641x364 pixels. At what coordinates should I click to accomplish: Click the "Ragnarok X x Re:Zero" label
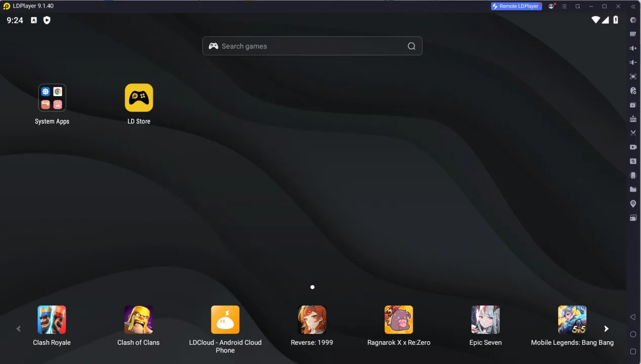[x=399, y=342]
